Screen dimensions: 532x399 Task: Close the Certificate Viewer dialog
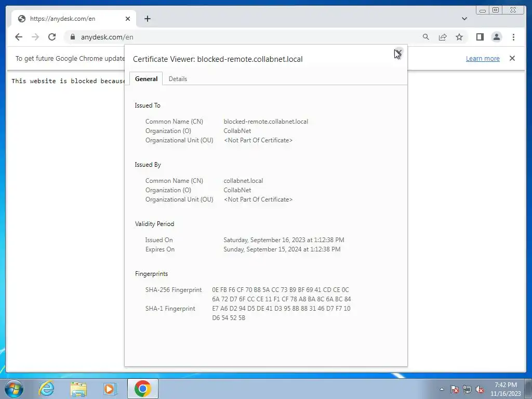398,53
